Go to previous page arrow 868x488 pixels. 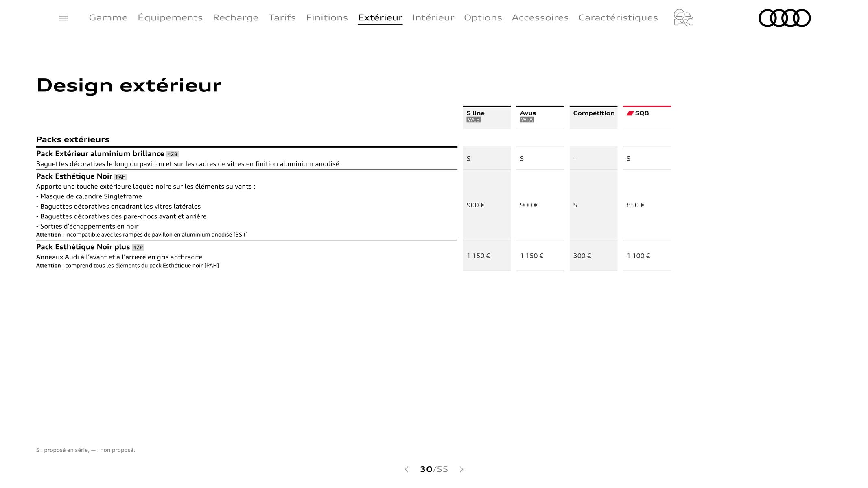pyautogui.click(x=406, y=469)
